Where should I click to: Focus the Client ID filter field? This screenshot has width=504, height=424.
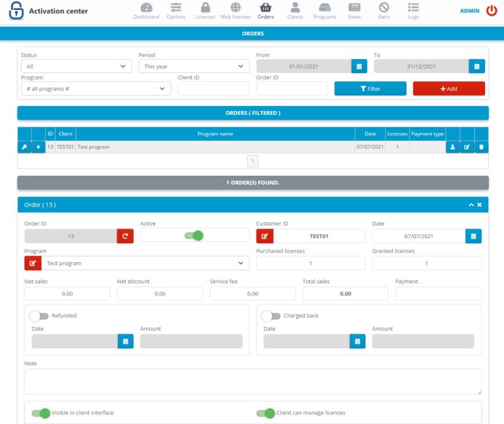pyautogui.click(x=214, y=88)
